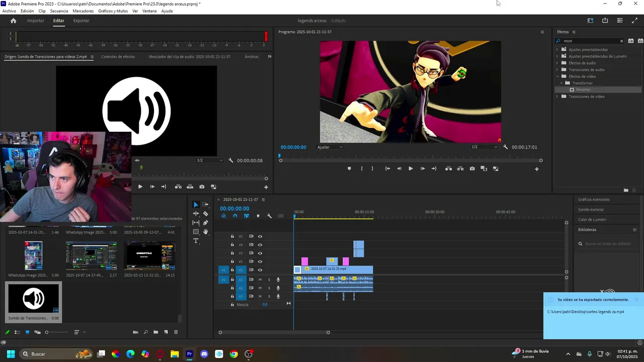Collapse Transformar subfolder
This screenshot has height=362, width=644.
(x=561, y=83)
